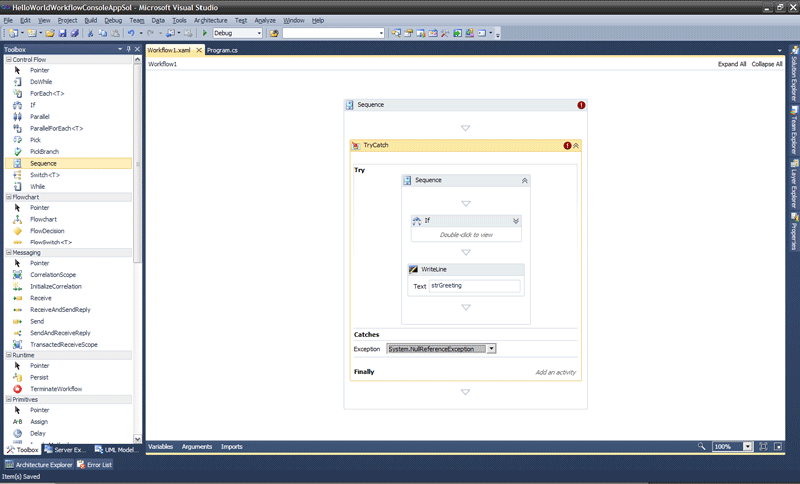Click Expand All in the designer
The image size is (800, 484).
coord(732,64)
